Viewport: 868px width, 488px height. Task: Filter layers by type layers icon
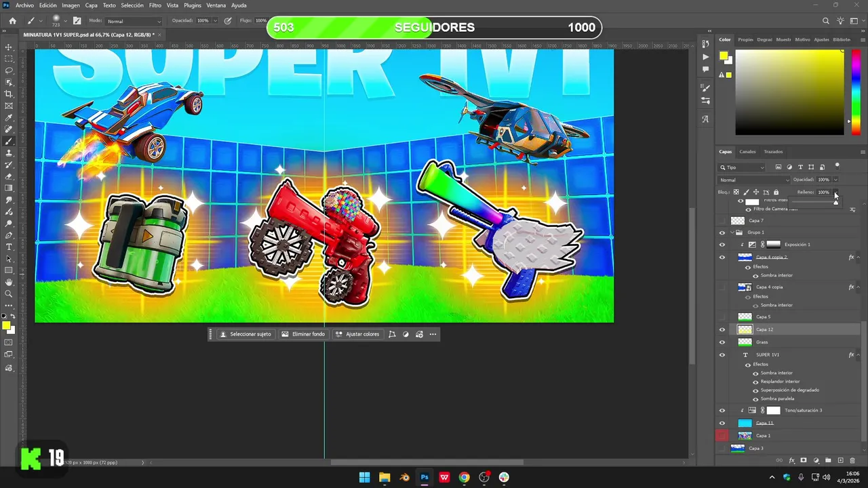(800, 167)
